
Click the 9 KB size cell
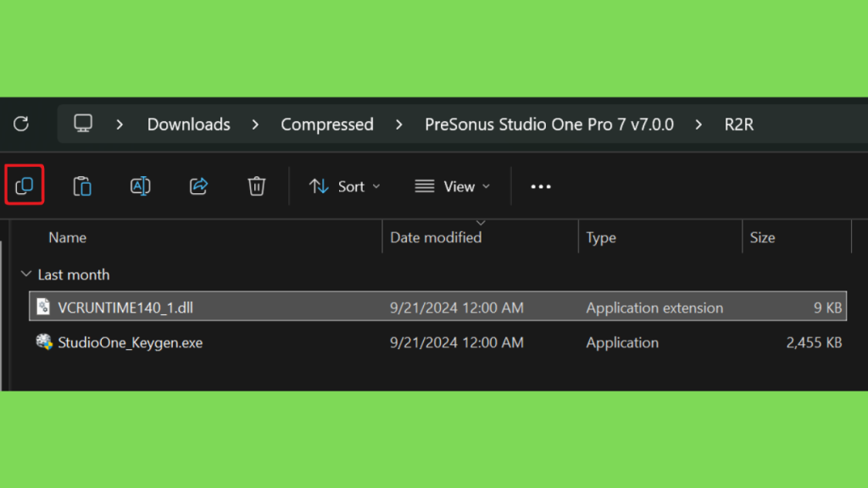tap(827, 308)
